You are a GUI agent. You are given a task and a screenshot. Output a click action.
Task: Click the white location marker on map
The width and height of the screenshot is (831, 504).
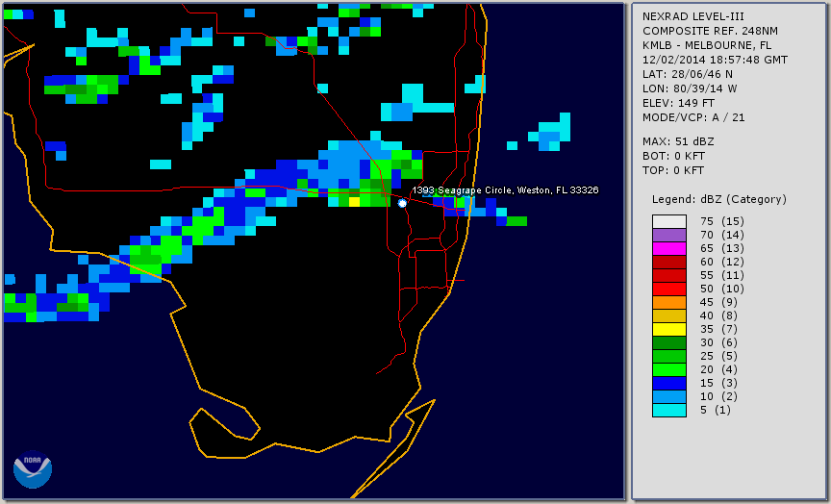(x=402, y=203)
